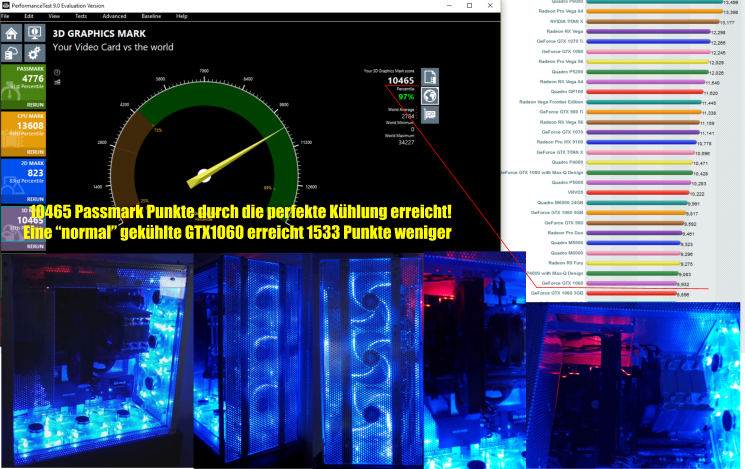This screenshot has height=469, width=745.
Task: Click the GeForce GTX 1060 5GB chart label
Action: (x=557, y=212)
